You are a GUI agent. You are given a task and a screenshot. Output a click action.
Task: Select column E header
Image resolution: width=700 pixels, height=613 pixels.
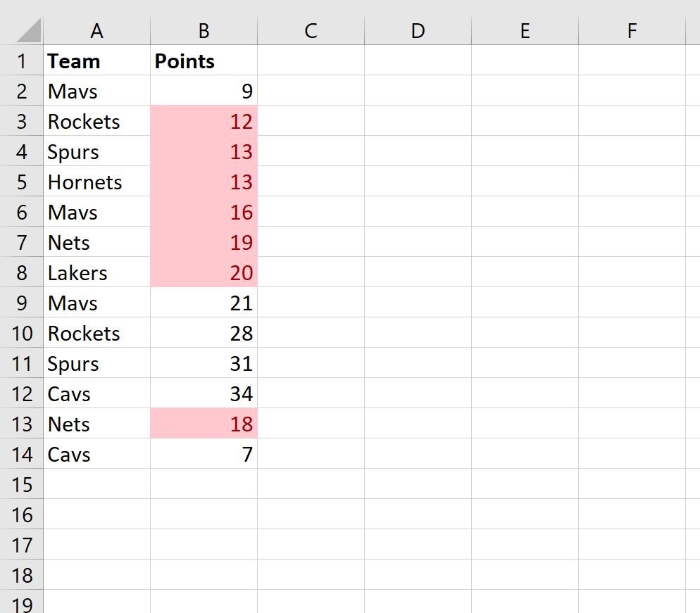[x=525, y=30]
